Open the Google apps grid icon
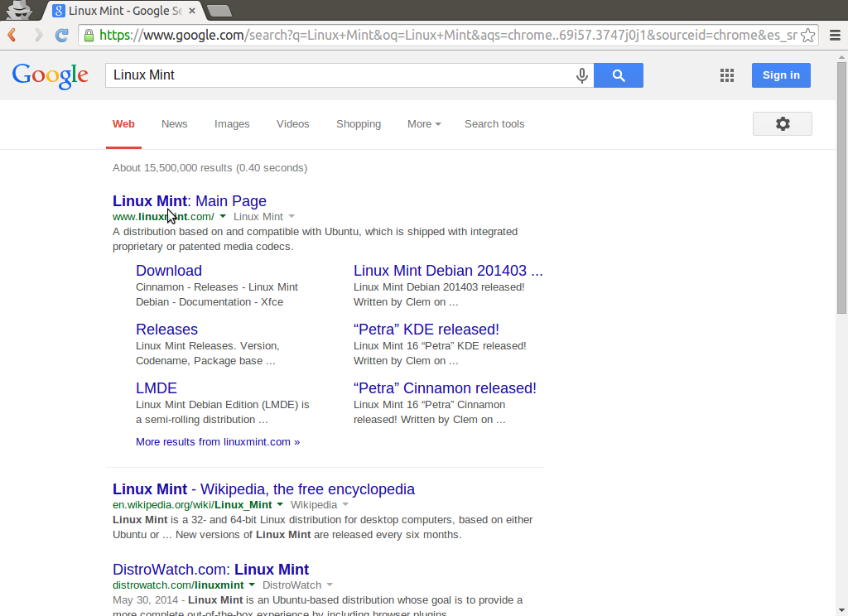The image size is (848, 616). click(726, 75)
